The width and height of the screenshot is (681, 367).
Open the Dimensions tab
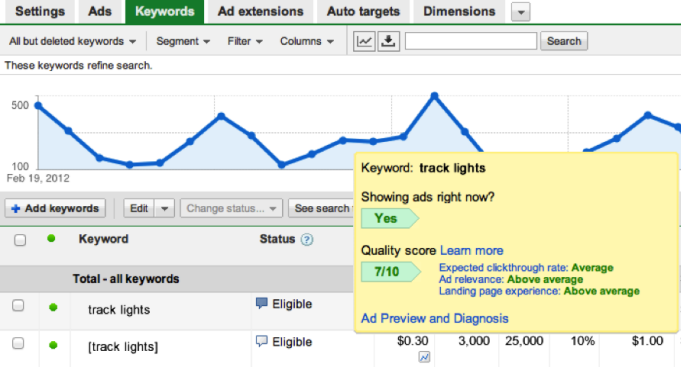click(459, 11)
